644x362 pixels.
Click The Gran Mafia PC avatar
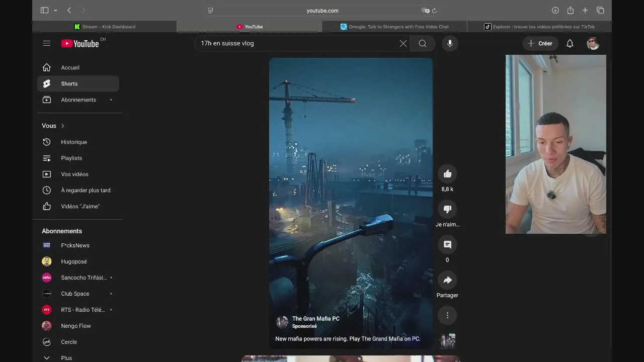click(282, 322)
